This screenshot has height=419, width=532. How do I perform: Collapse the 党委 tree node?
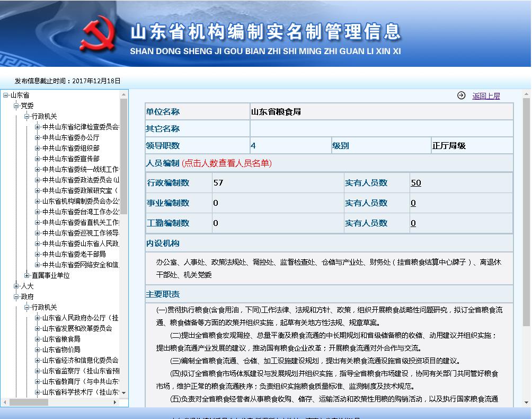16,106
